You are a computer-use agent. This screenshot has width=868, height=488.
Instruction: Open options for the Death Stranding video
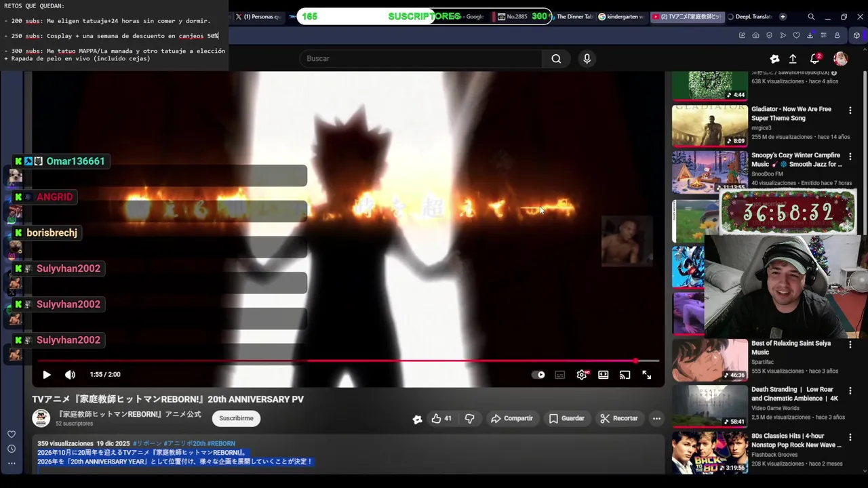pos(850,390)
